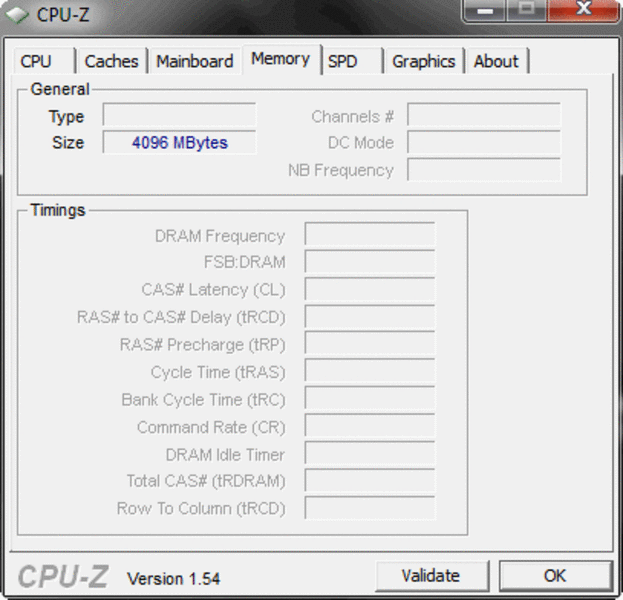Click the FSB:DRAM value field
623x600 pixels.
click(x=370, y=261)
